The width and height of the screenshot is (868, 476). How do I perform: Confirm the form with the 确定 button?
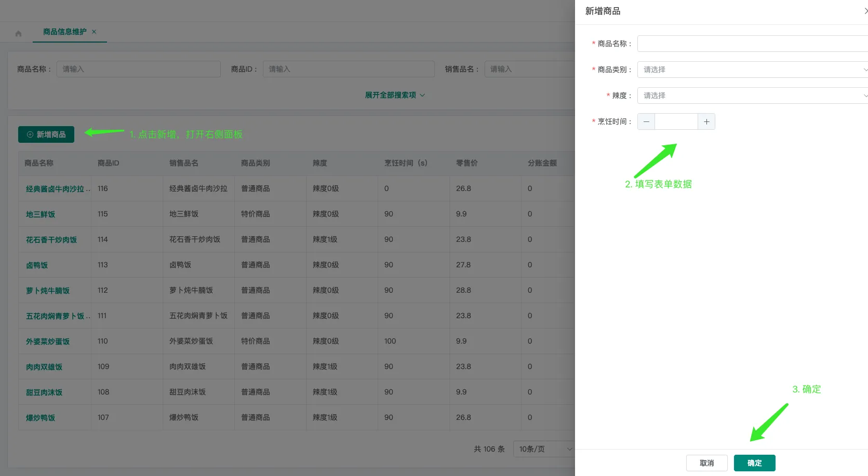pyautogui.click(x=755, y=463)
